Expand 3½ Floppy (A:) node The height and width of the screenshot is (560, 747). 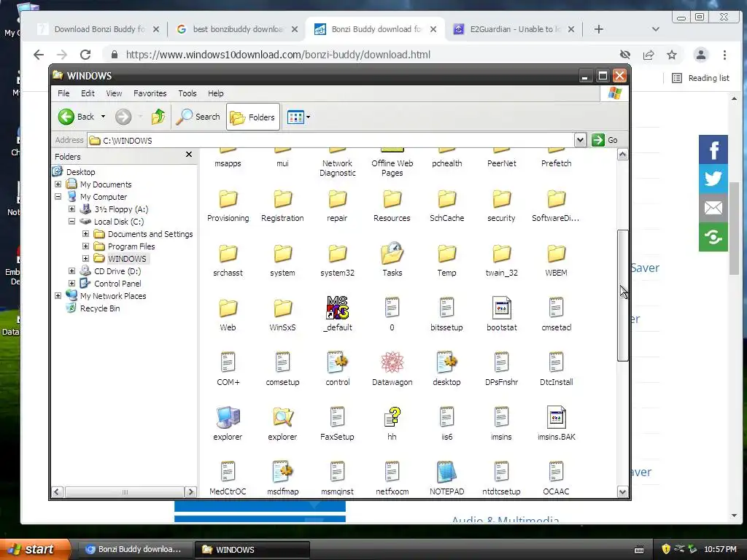[x=71, y=209]
